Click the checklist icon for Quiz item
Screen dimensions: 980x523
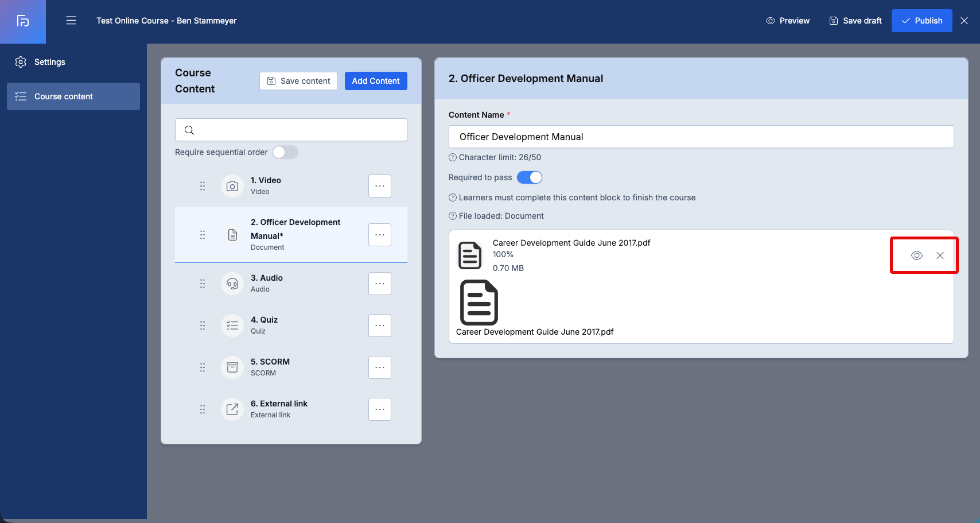pos(232,326)
